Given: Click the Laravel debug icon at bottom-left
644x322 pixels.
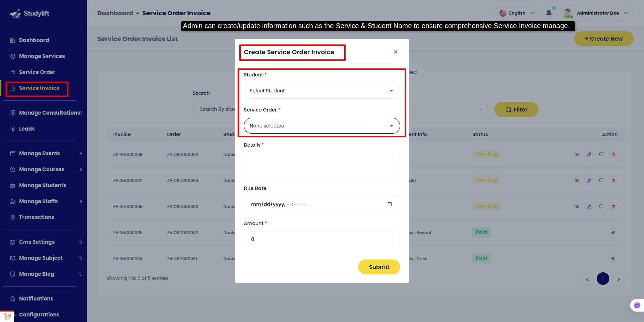Looking at the screenshot, I should click(7, 316).
